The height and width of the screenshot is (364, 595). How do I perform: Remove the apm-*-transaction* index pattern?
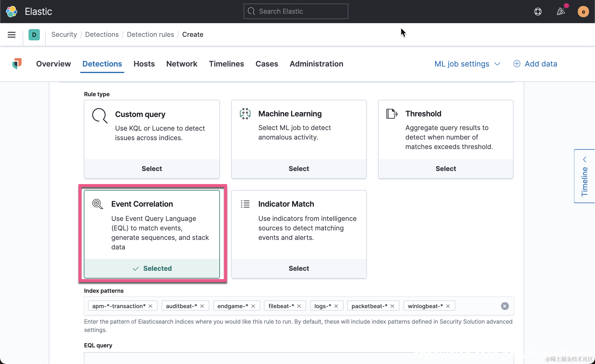click(150, 306)
